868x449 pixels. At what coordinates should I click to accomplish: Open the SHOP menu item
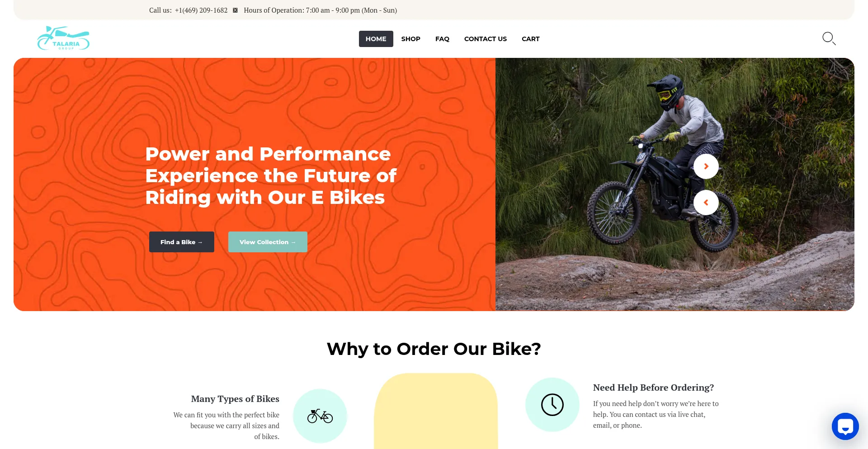[x=410, y=39]
